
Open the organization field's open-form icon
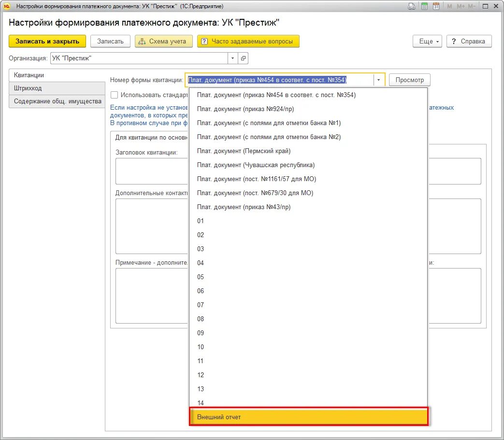pyautogui.click(x=244, y=58)
